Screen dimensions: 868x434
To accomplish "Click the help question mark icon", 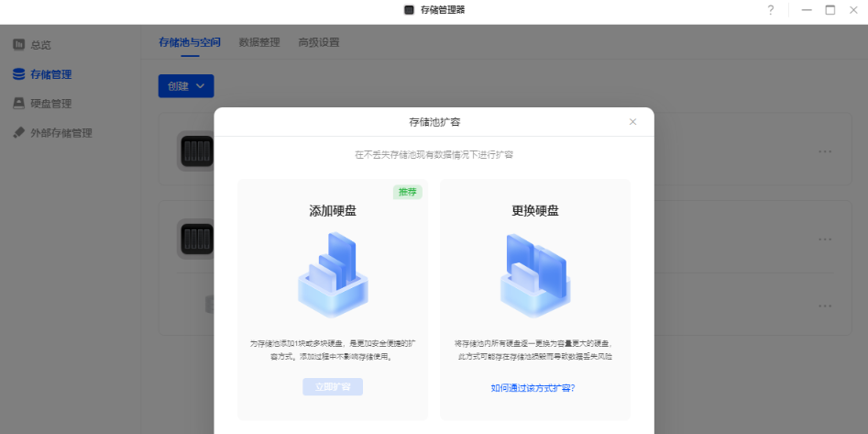I will pyautogui.click(x=770, y=10).
